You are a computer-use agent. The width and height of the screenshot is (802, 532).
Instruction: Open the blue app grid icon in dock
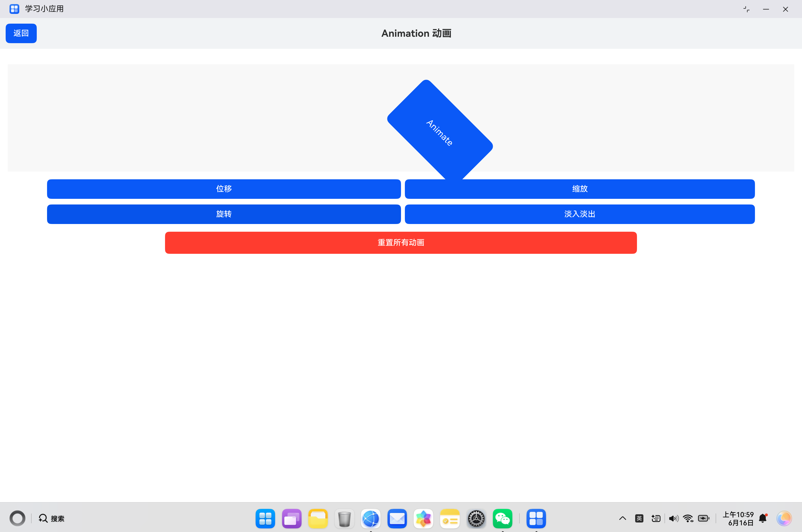[265, 518]
